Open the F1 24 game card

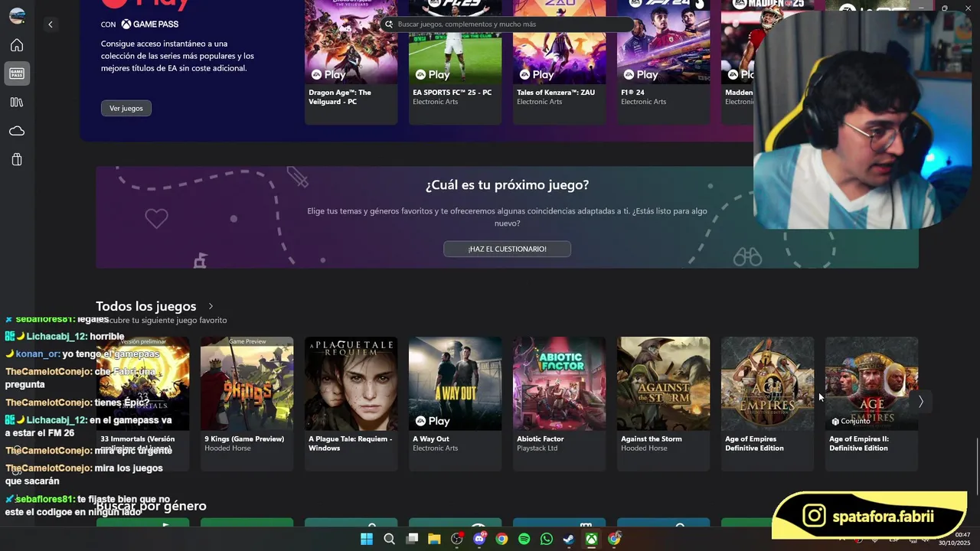pos(663,62)
